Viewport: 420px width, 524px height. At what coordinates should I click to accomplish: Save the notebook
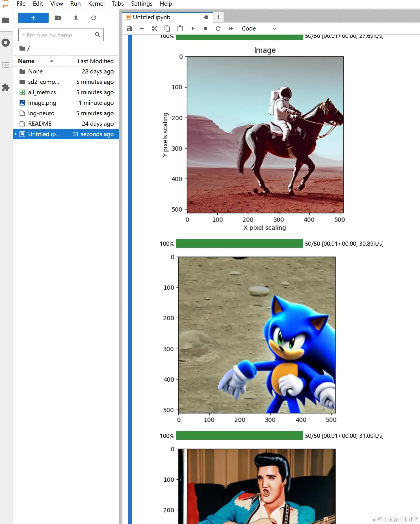[129, 29]
